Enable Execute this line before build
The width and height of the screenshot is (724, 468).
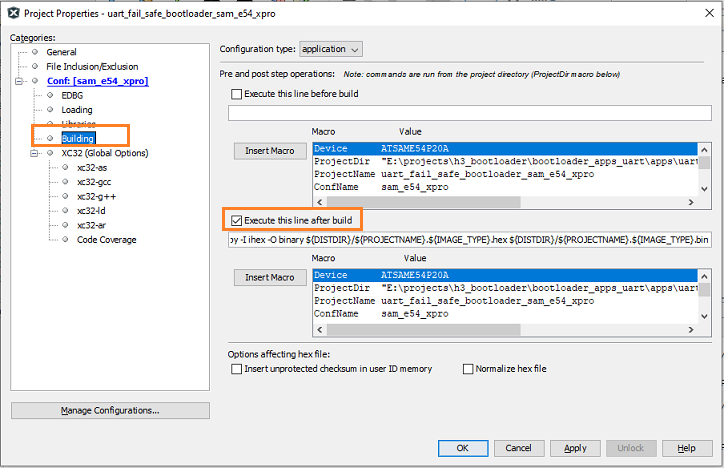coord(237,94)
